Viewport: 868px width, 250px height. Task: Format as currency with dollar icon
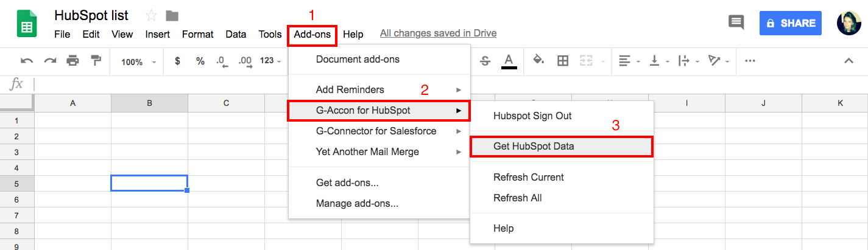177,61
